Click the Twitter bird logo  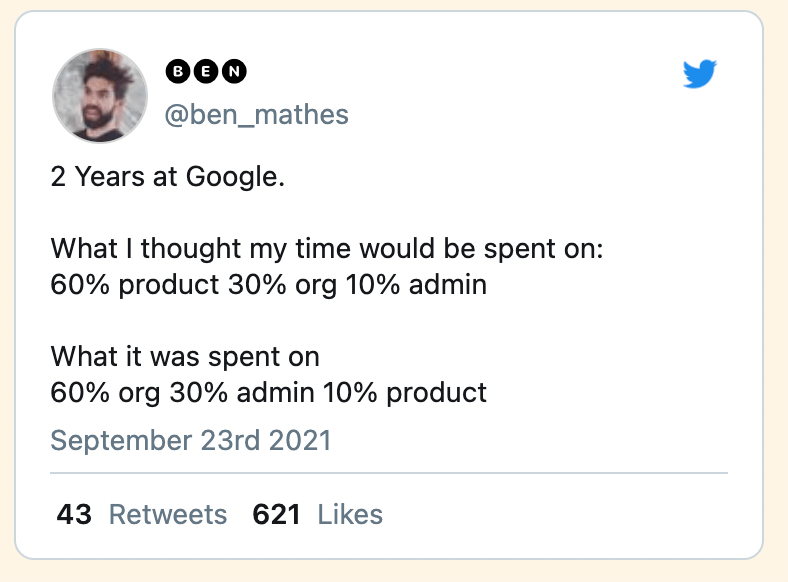[x=700, y=74]
